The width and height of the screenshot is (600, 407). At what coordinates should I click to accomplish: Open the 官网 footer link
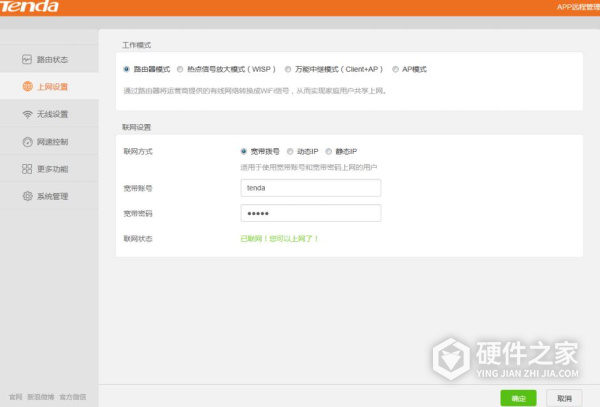15,397
